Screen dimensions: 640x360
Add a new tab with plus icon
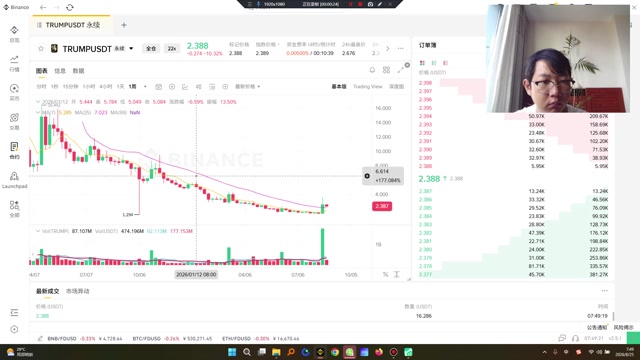pyautogui.click(x=124, y=25)
